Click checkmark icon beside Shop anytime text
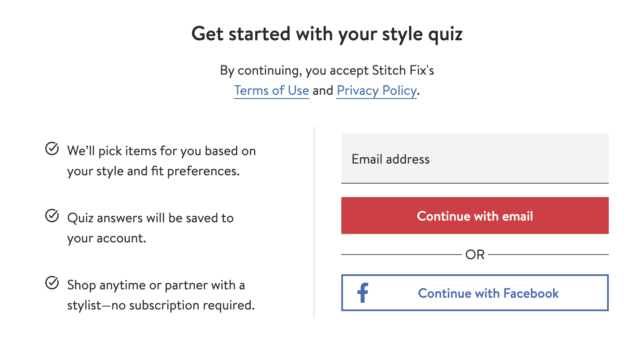Image resolution: width=644 pixels, height=364 pixels. tap(52, 283)
